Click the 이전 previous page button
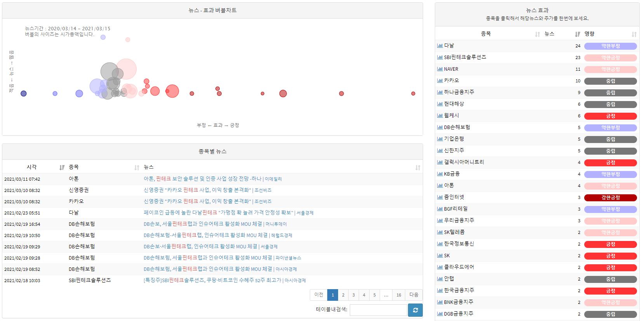Screen dimensions: 644x321 point(319,295)
